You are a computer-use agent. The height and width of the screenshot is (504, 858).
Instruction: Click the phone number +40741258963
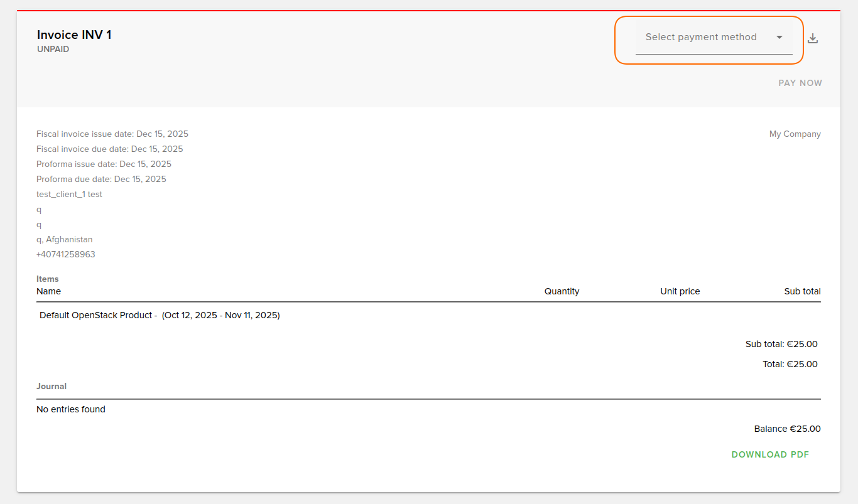(x=66, y=254)
